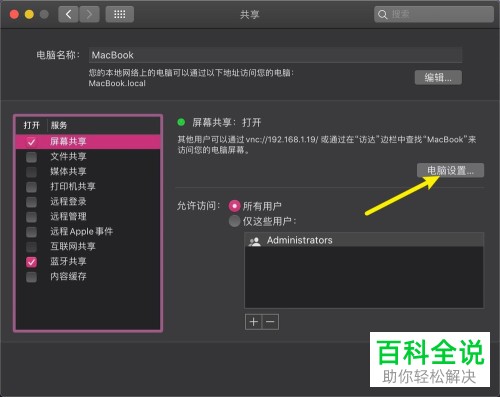Select Administrators in the user list
500x397 pixels.
[x=364, y=240]
